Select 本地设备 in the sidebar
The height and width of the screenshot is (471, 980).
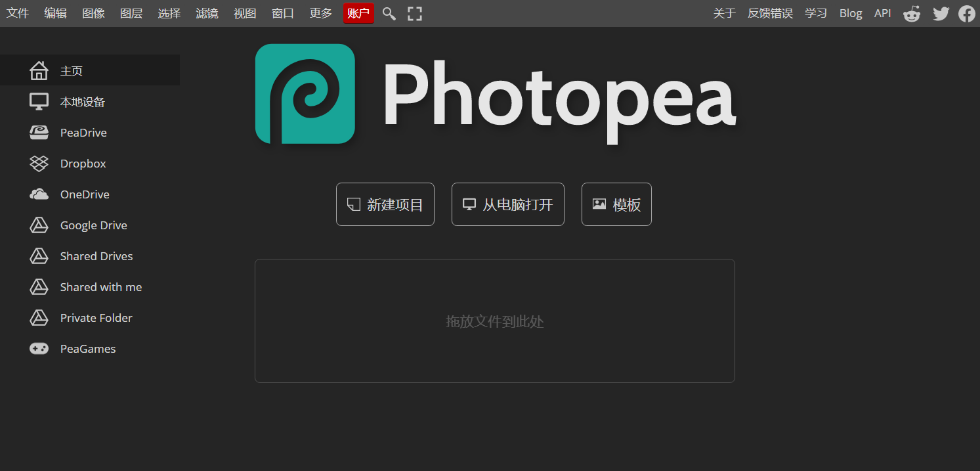click(83, 102)
